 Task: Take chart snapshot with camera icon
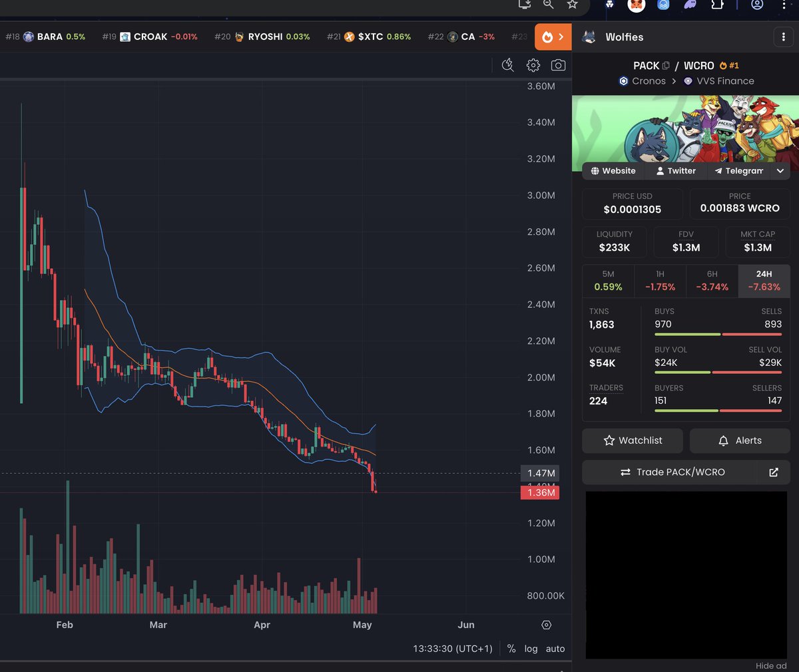[x=559, y=65]
